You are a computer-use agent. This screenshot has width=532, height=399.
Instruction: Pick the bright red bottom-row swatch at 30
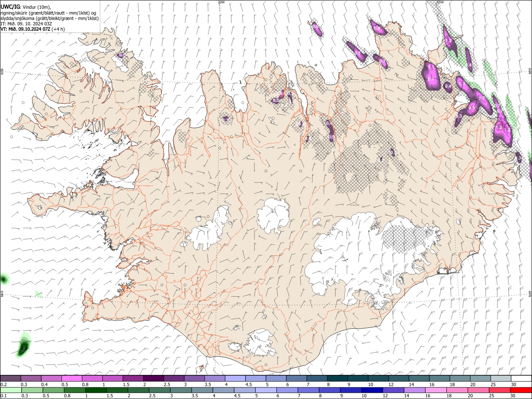point(521,390)
